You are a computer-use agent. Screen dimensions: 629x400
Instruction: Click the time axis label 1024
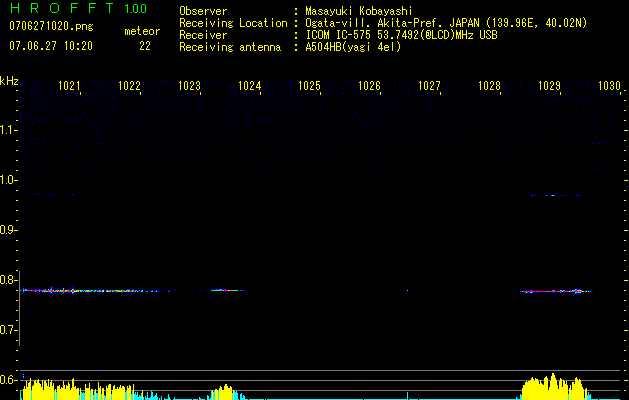250,86
